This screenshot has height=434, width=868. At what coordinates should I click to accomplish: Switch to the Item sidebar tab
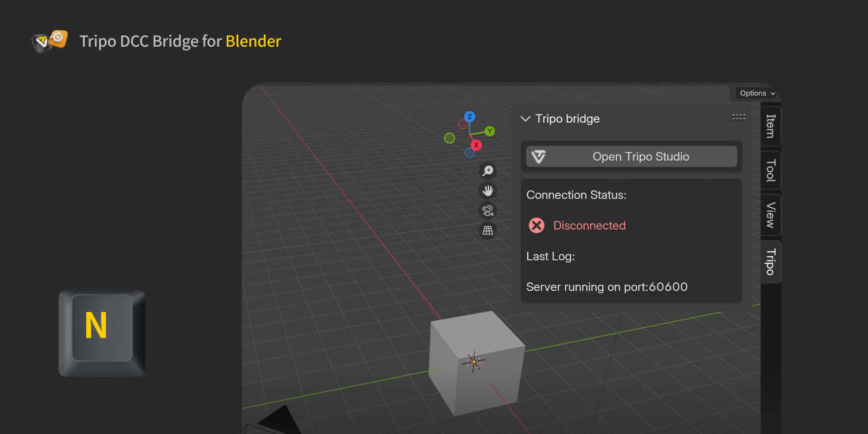coord(770,126)
